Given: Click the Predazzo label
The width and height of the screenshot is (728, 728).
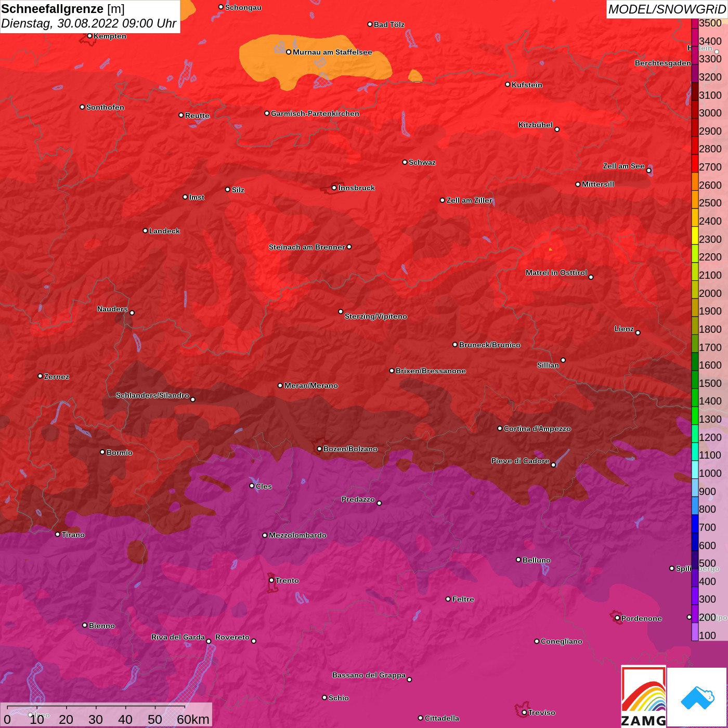Looking at the screenshot, I should pyautogui.click(x=358, y=499).
